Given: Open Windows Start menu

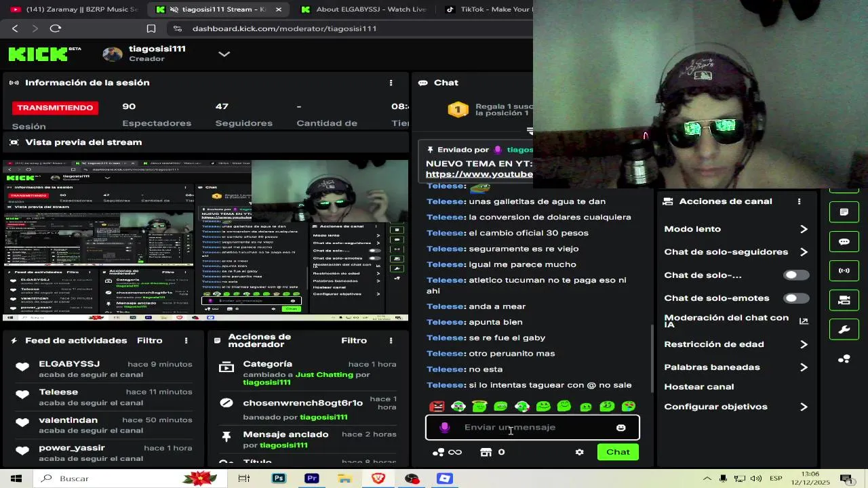Looking at the screenshot, I should click(x=16, y=479).
